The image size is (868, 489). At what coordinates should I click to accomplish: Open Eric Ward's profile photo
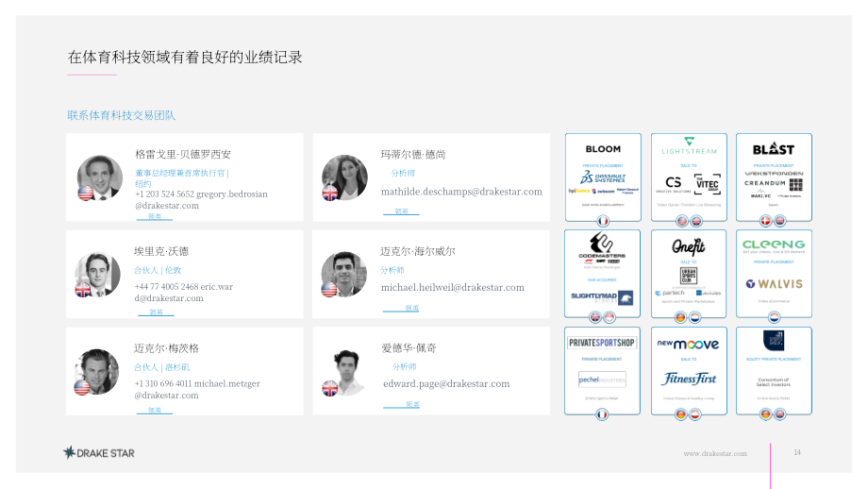97,275
